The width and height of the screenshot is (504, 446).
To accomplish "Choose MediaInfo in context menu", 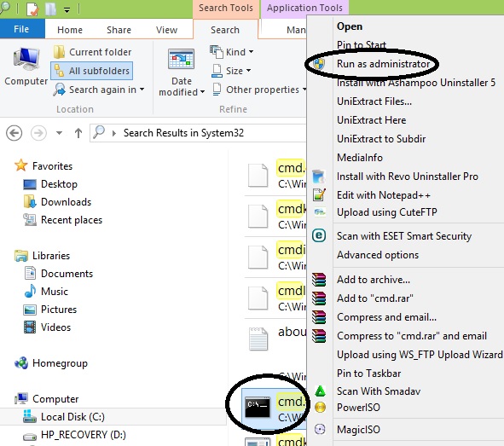I will pos(360,158).
